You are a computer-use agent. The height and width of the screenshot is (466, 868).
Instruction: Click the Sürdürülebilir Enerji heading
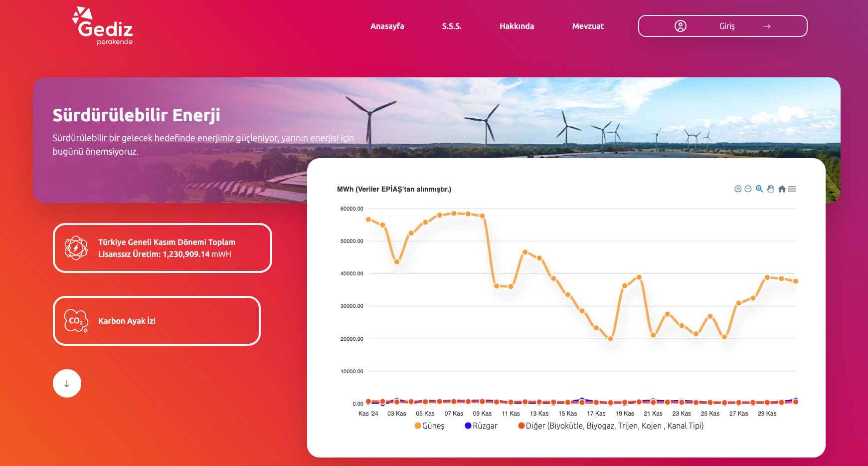click(136, 115)
